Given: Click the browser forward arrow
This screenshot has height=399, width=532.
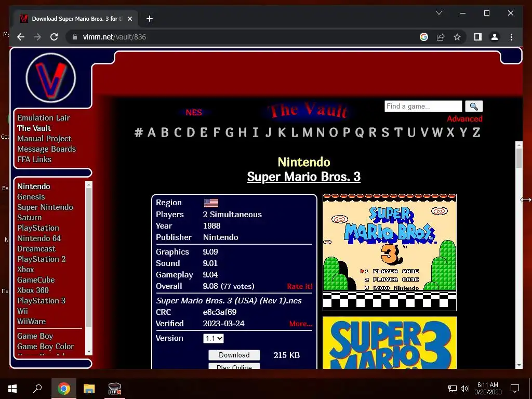Looking at the screenshot, I should (37, 37).
